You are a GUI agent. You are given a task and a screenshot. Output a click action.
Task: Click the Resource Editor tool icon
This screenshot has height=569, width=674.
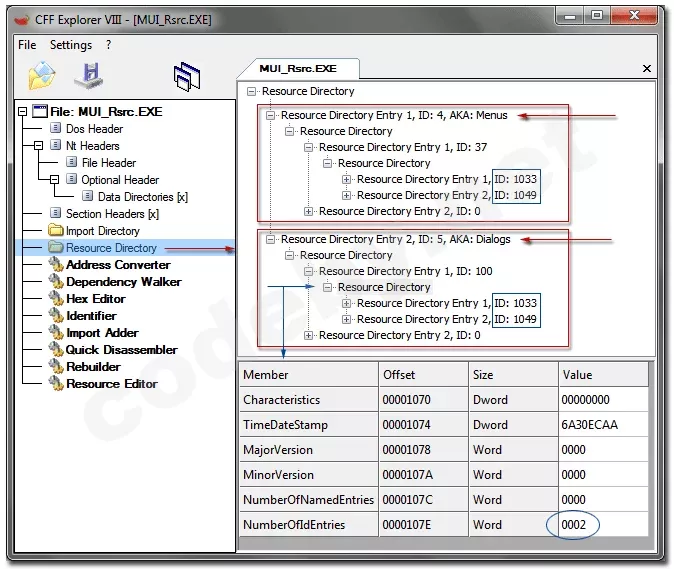(56, 383)
